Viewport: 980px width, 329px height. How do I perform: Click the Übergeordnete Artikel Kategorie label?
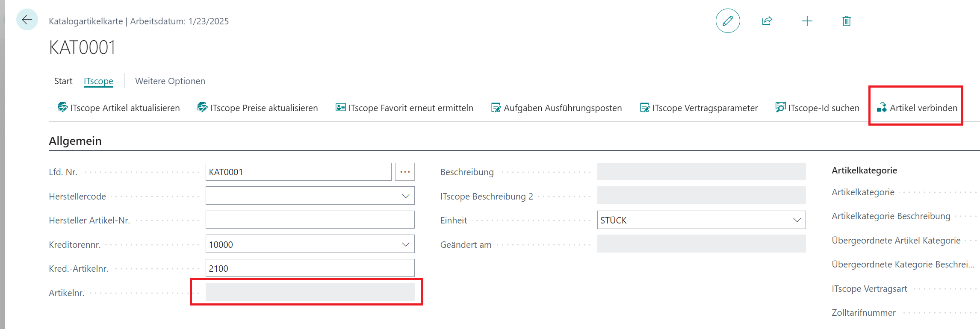[896, 241]
